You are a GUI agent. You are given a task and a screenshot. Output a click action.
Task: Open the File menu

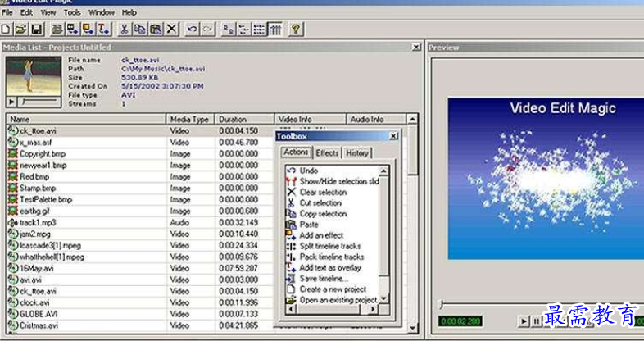coord(7,13)
